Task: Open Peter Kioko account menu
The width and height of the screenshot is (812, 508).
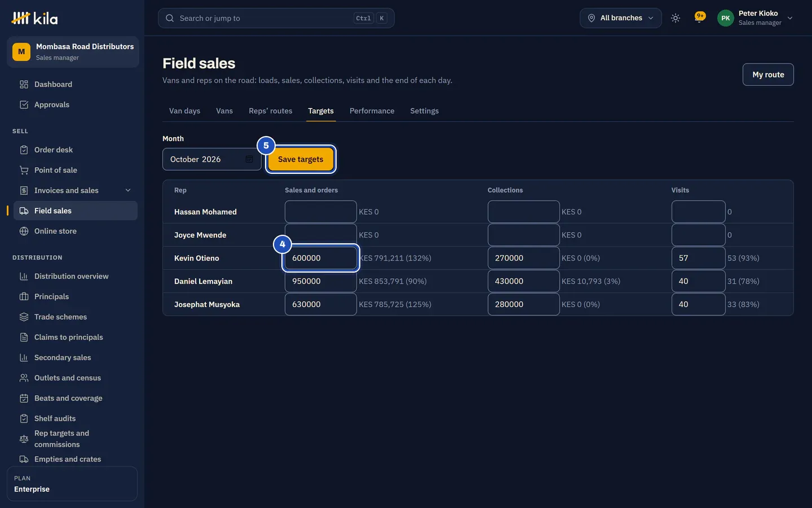Action: click(756, 18)
